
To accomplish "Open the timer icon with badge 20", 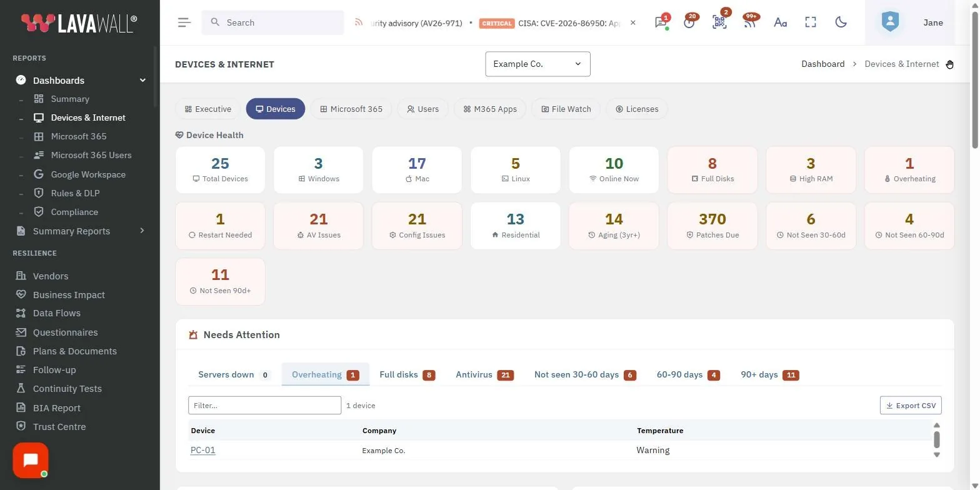I will pyautogui.click(x=689, y=22).
